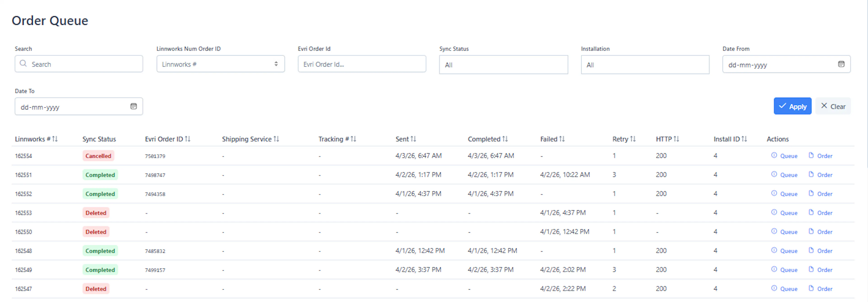Sort by Evri Order ID column arrows
Viewport: 868px width, 302px height.
click(x=188, y=139)
